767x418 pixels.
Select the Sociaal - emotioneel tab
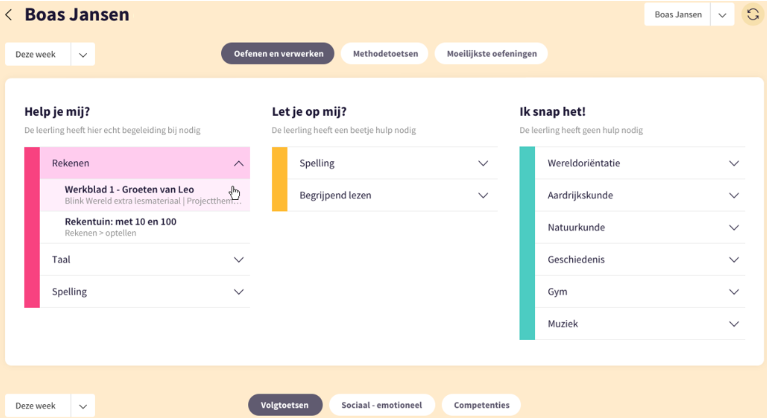382,405
